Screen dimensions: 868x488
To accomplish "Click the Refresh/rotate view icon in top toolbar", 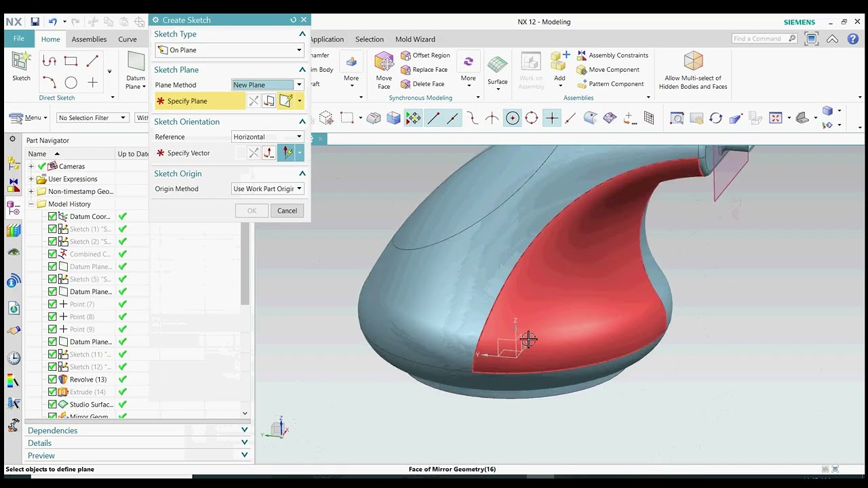I will (715, 118).
